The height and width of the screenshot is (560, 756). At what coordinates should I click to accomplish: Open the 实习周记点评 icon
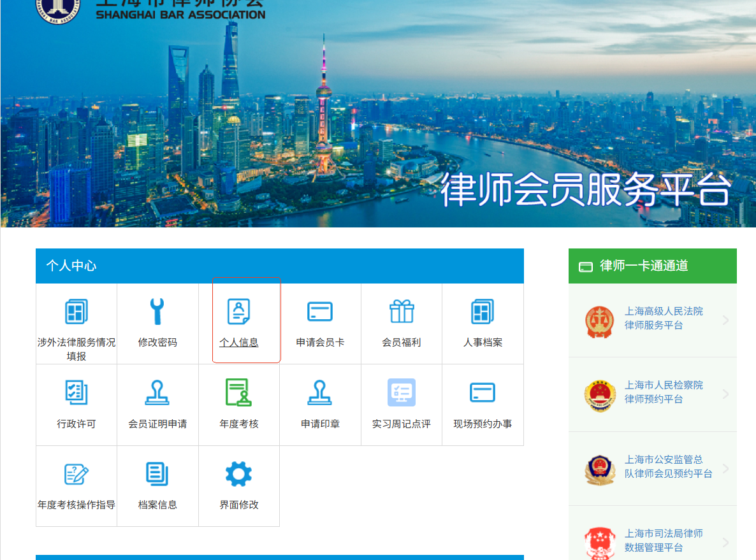pos(402,392)
